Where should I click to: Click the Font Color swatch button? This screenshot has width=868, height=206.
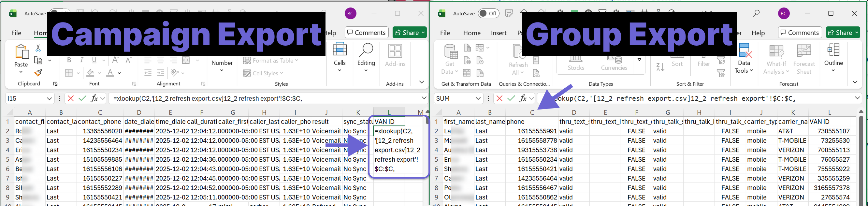click(x=110, y=73)
